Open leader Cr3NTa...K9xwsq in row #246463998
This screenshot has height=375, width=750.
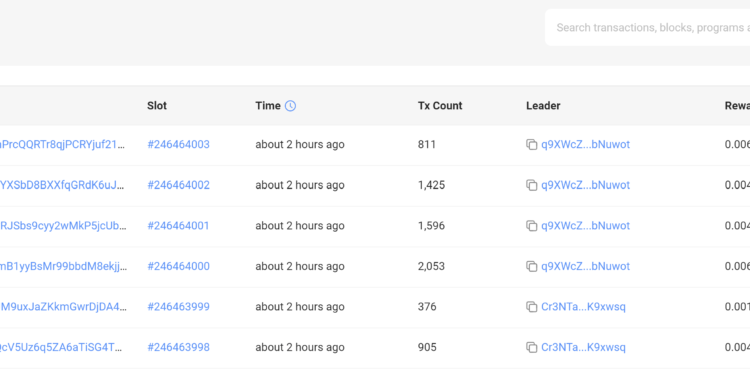583,347
